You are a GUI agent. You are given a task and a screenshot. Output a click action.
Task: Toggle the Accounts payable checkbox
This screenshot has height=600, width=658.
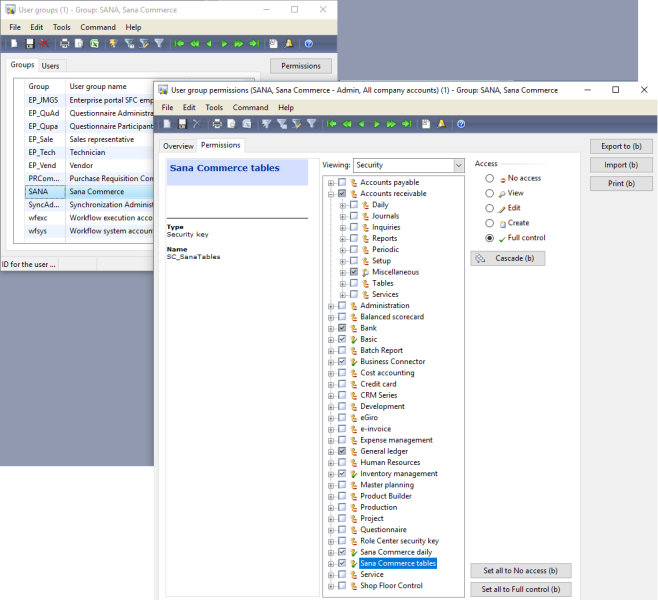click(342, 182)
